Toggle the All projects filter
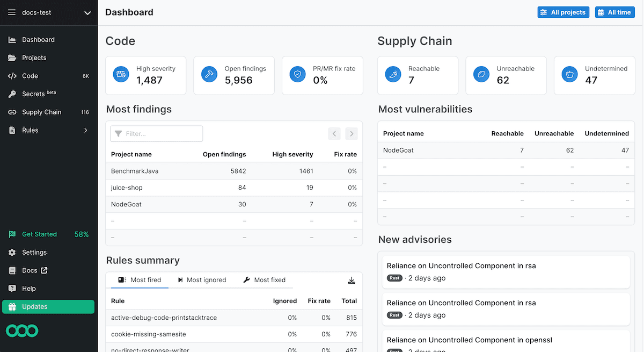The height and width of the screenshot is (352, 644). click(563, 12)
